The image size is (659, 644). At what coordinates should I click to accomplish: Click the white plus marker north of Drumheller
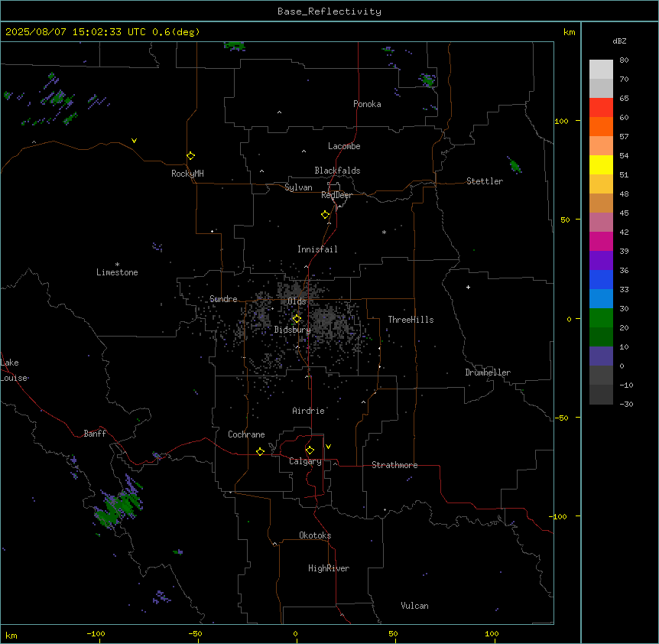(468, 287)
